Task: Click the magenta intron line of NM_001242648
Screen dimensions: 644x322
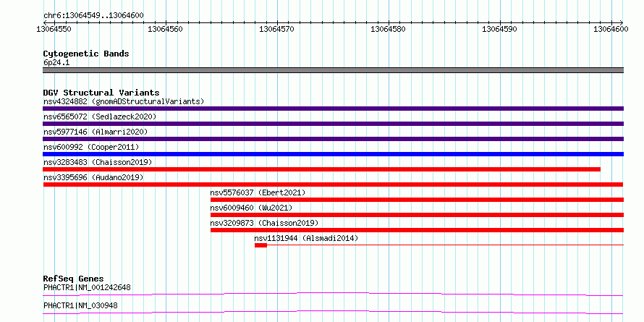Action: 333,294
